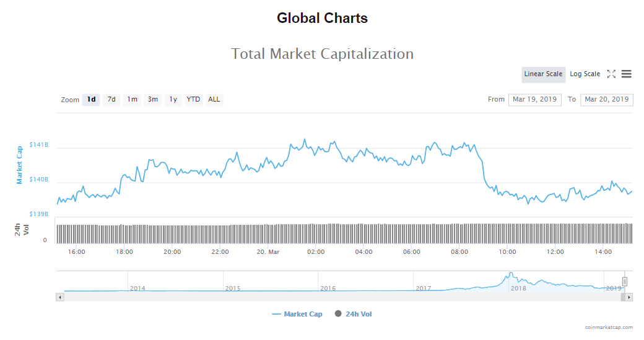Open the chart hamburger menu

tap(626, 74)
